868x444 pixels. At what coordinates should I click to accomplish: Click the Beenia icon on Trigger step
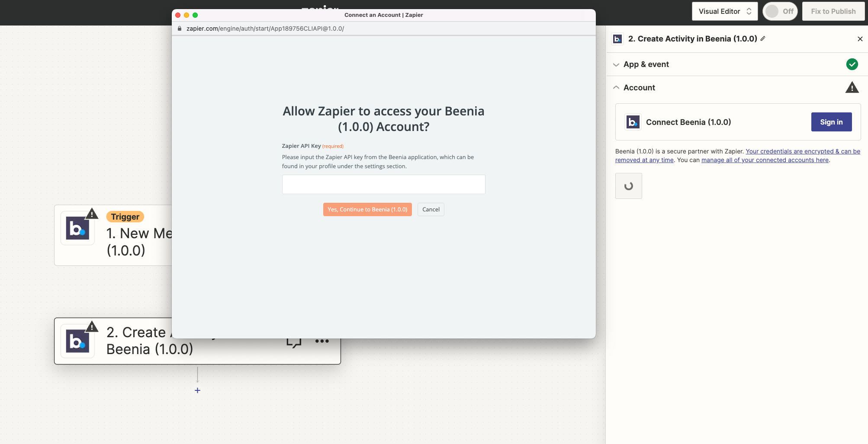[77, 228]
